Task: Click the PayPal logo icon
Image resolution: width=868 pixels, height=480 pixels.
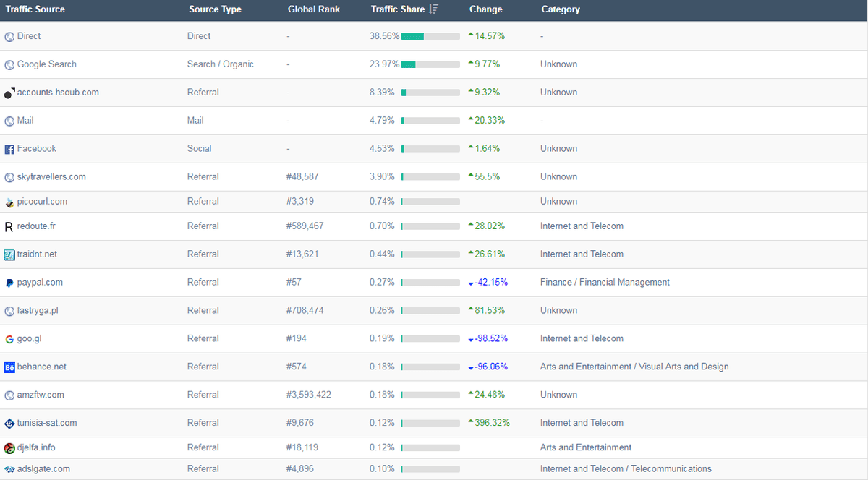Action: (9, 283)
